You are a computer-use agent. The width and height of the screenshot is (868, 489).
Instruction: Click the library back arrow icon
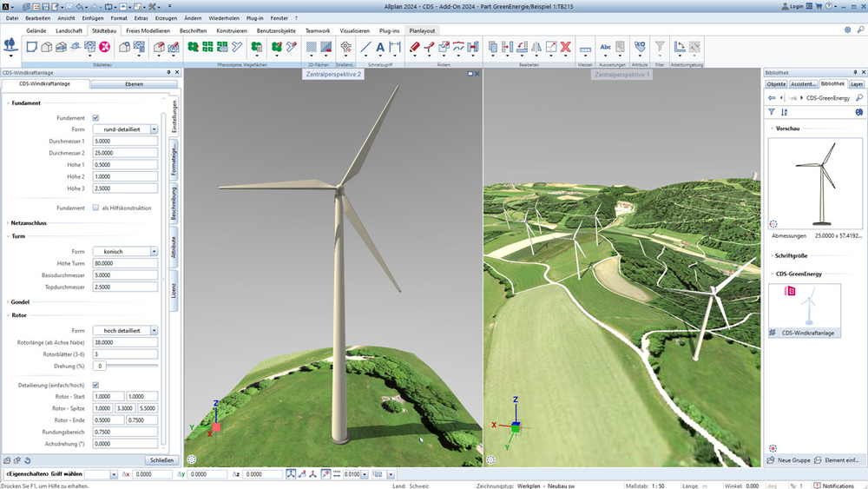772,97
